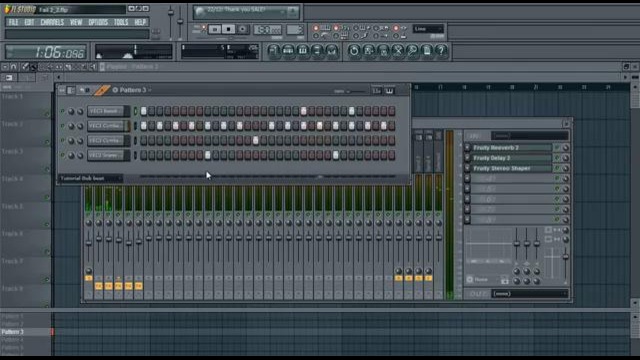Image resolution: width=640 pixels, height=360 pixels.
Task: Open Fruity Reeverb 2 slot menu arrow
Action: pos(467,148)
